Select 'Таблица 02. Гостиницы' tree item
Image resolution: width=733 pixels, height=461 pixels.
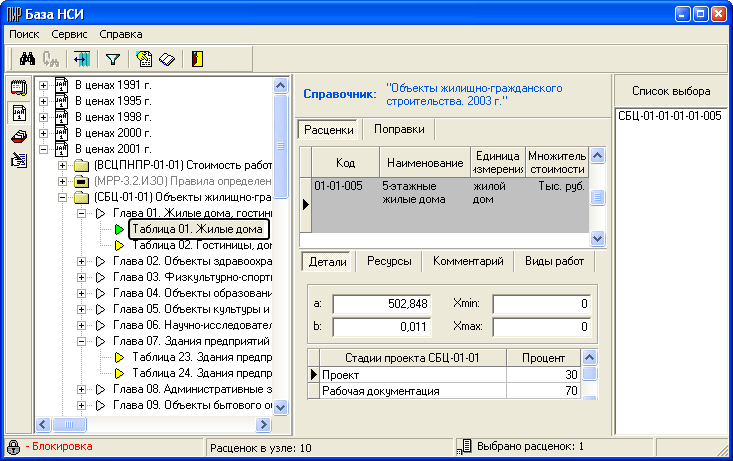coord(200,245)
